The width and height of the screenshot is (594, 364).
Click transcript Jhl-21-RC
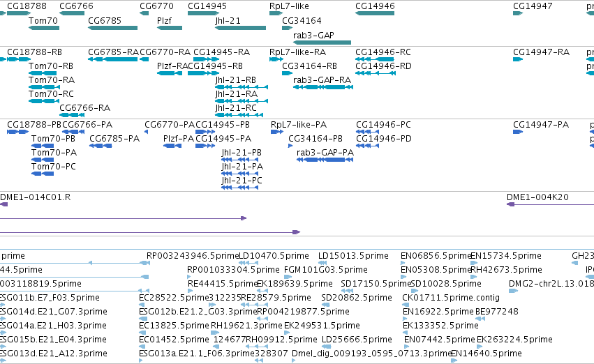tap(239, 115)
